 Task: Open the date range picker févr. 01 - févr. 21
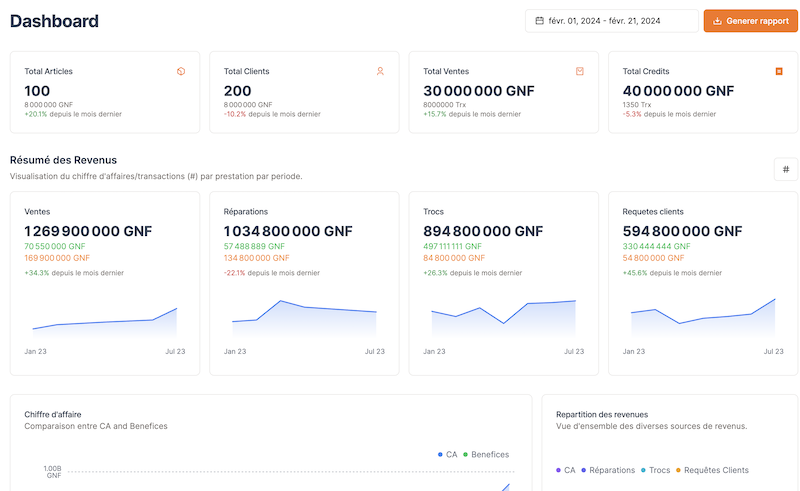pyautogui.click(x=611, y=21)
